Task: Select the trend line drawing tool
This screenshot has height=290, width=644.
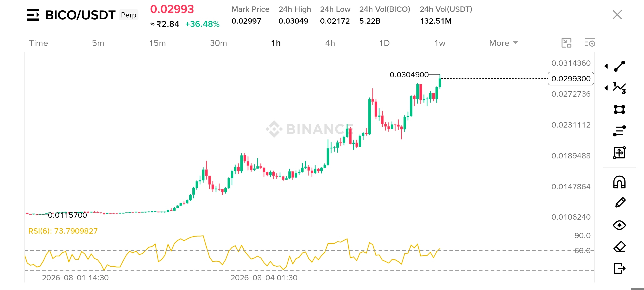Action: coord(620,66)
